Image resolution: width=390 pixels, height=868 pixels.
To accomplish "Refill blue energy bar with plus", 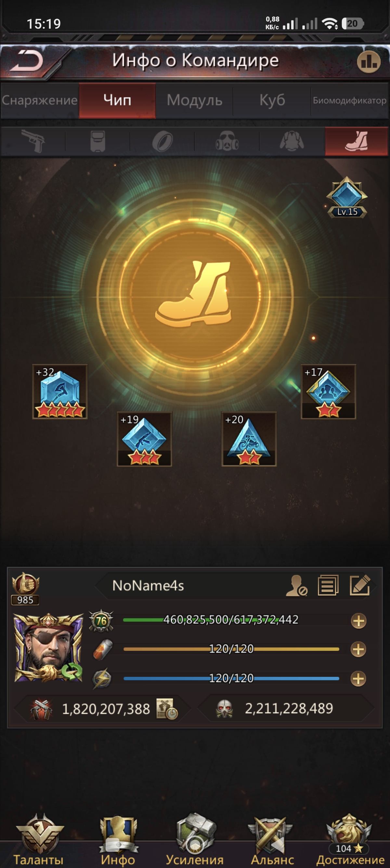I will (359, 678).
